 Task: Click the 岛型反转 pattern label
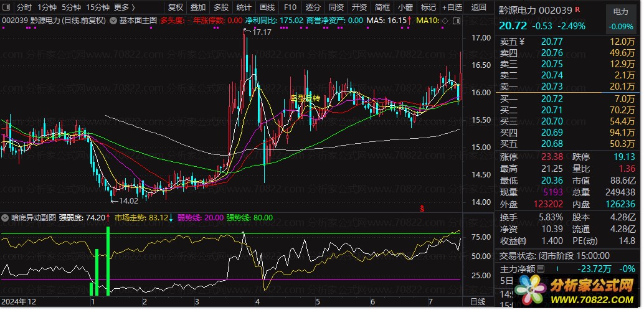[x=305, y=98]
